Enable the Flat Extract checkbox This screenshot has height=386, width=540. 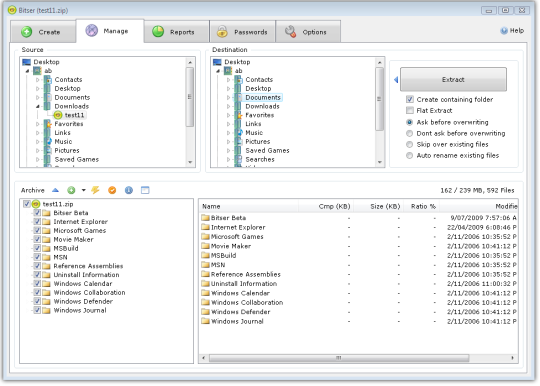(409, 111)
